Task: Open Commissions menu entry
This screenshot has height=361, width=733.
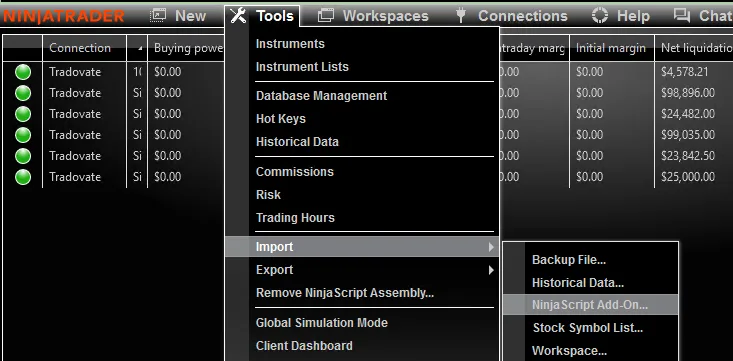Action: coord(295,172)
